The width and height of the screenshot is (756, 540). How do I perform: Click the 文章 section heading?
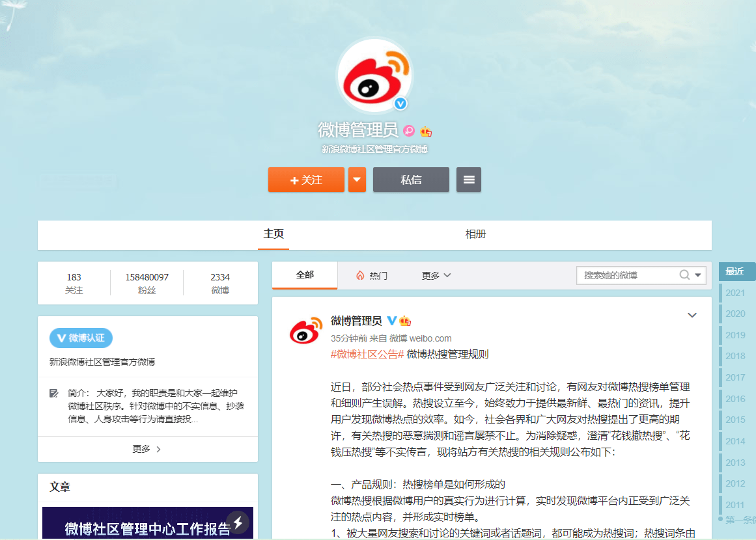[60, 487]
